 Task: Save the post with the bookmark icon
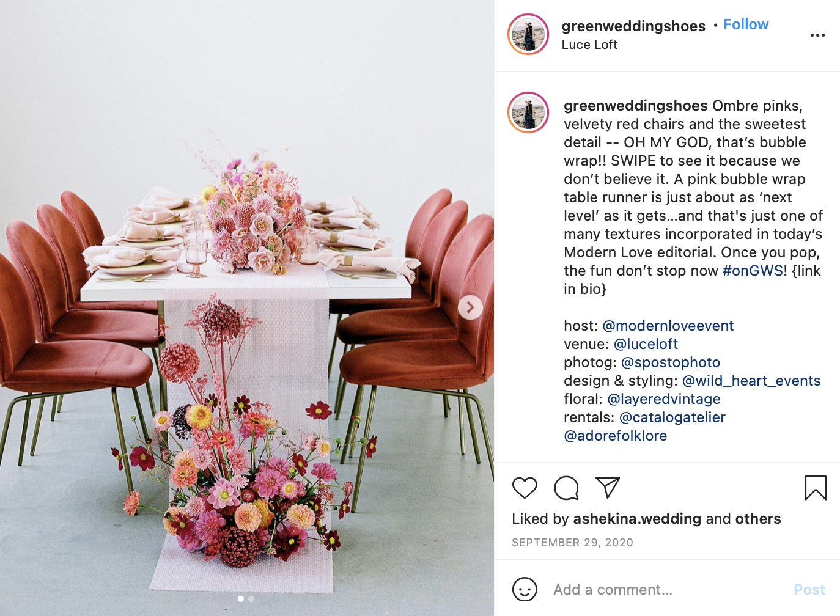pyautogui.click(x=816, y=488)
